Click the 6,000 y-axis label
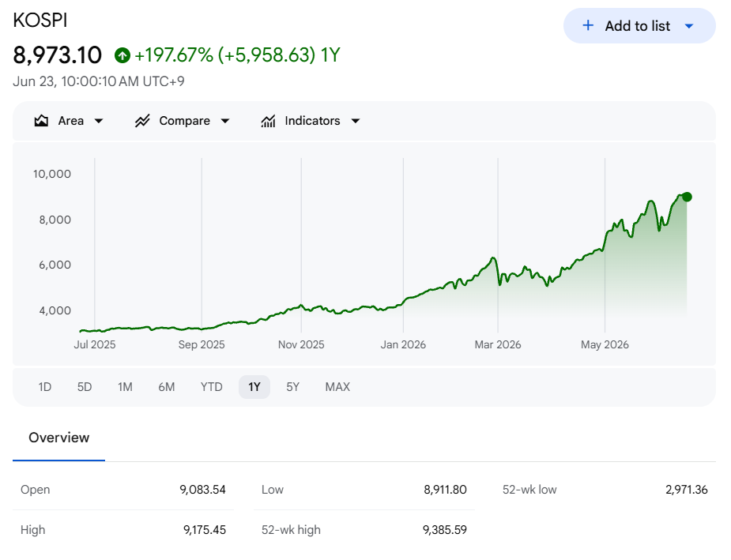 point(55,265)
